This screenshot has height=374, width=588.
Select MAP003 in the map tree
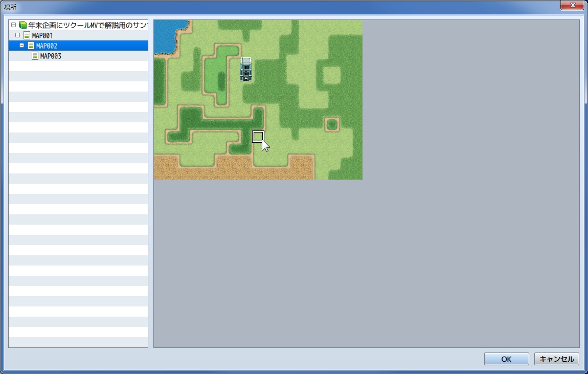point(51,56)
